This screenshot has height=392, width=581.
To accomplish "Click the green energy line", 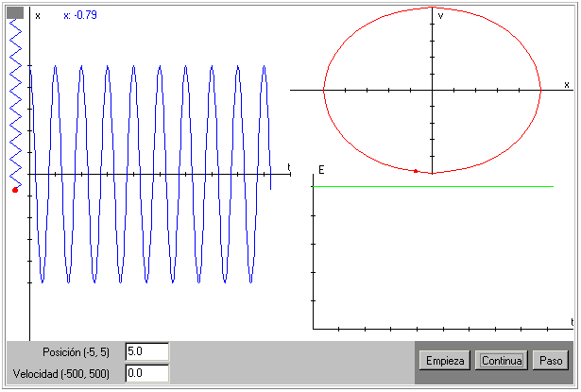I will click(434, 186).
